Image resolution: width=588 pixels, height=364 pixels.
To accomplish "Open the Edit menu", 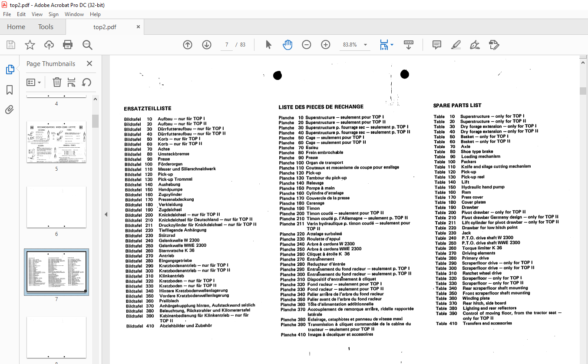I will pyautogui.click(x=21, y=14).
